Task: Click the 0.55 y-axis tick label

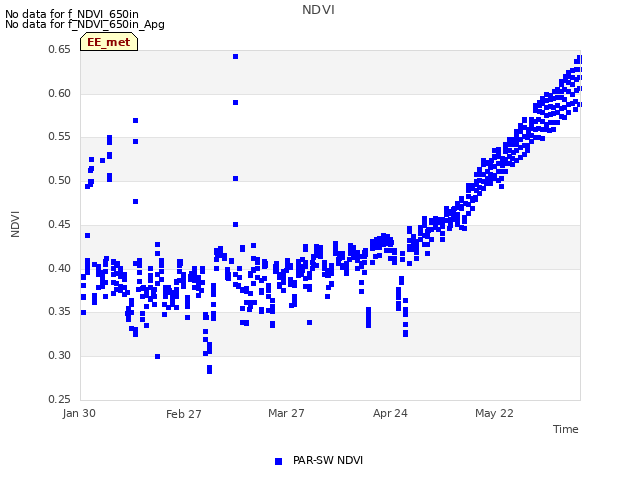Action: click(59, 137)
